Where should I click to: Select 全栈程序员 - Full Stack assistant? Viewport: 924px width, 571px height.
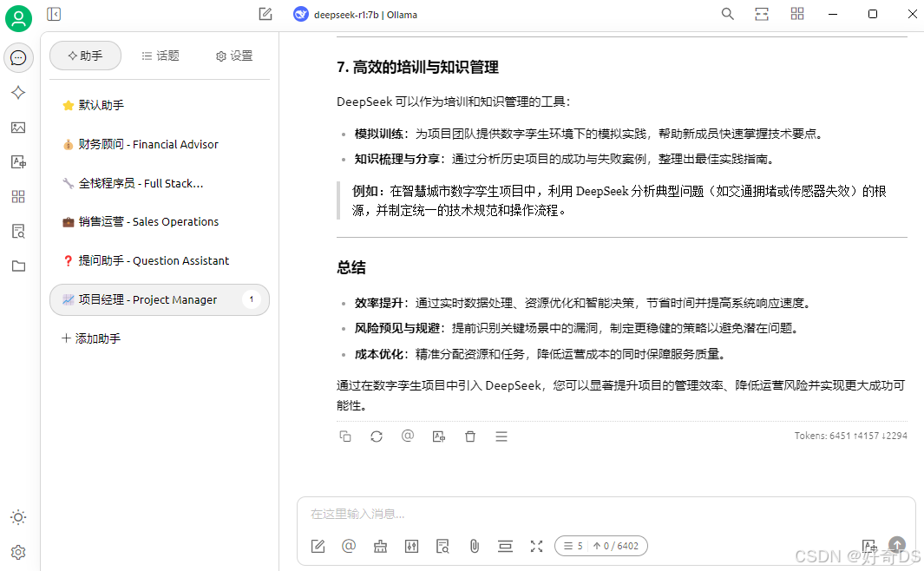click(159, 183)
